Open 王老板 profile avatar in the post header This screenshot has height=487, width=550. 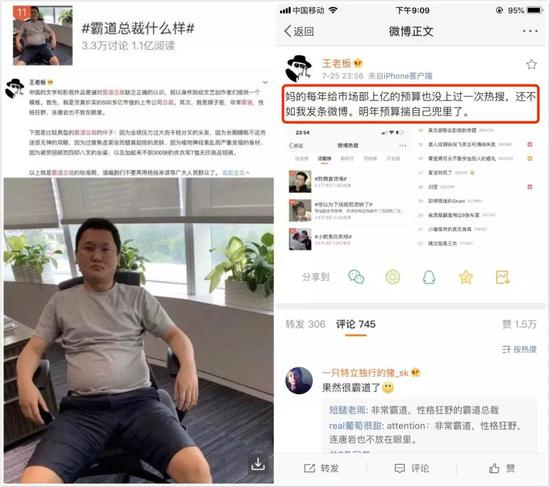coord(299,68)
